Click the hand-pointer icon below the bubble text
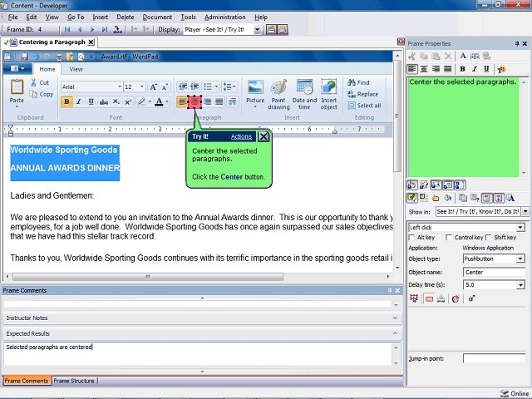The height and width of the screenshot is (399, 532). point(412,185)
